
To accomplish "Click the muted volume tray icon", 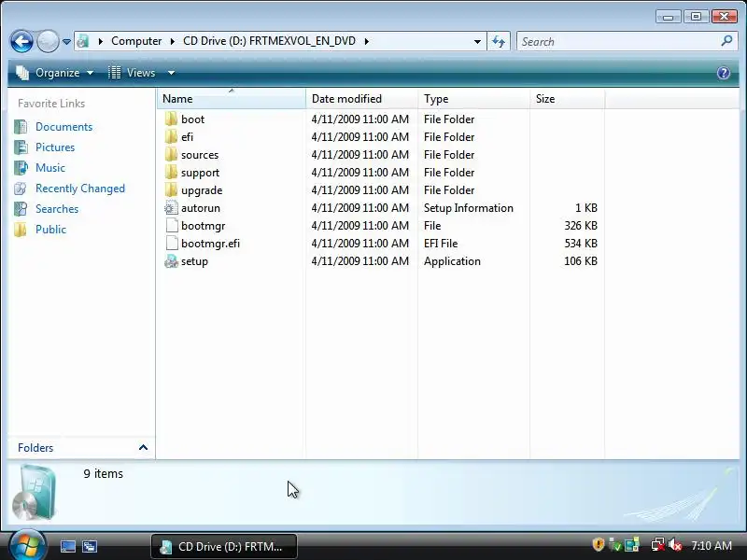I will [674, 544].
